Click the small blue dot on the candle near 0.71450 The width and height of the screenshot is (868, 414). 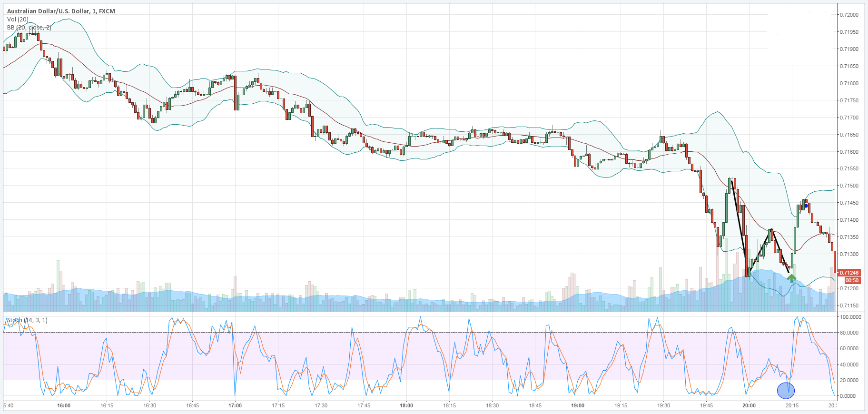[x=806, y=206]
